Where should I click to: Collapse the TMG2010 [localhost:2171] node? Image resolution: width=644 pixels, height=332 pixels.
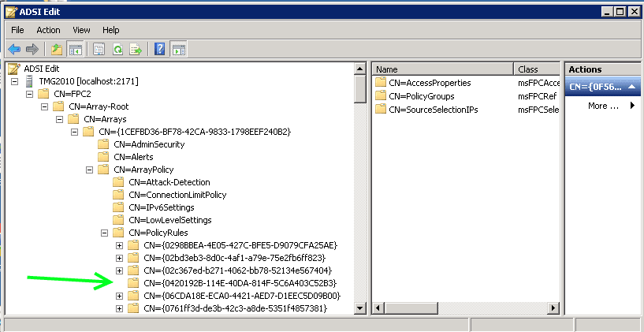(x=14, y=81)
